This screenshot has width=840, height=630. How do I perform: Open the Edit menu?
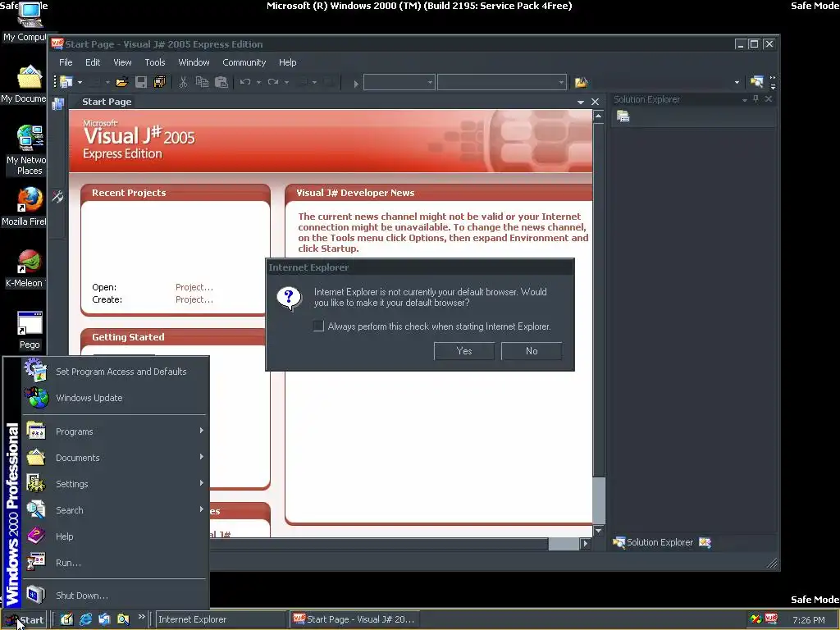click(x=93, y=62)
